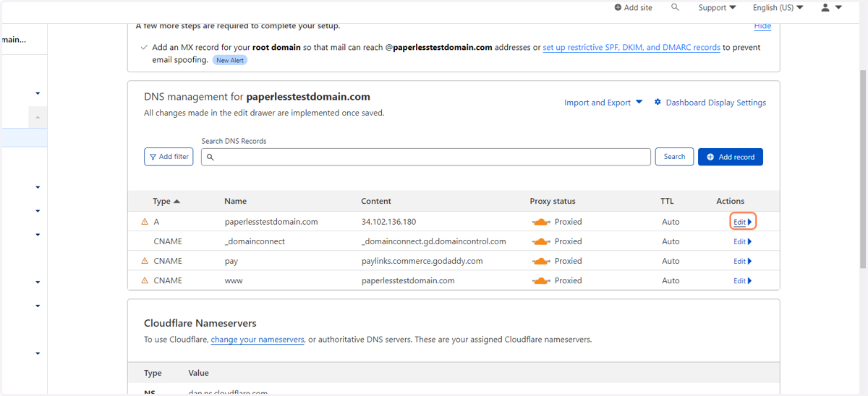The width and height of the screenshot is (868, 396).
Task: Expand Edit for the A record
Action: (743, 222)
